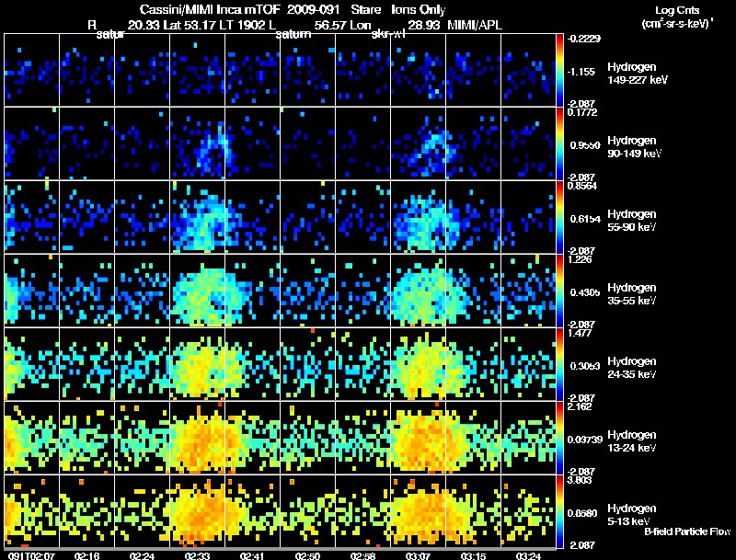The image size is (736, 560).
Task: Select the 5-13 keV image panel at 03:07
Action: coord(419,511)
